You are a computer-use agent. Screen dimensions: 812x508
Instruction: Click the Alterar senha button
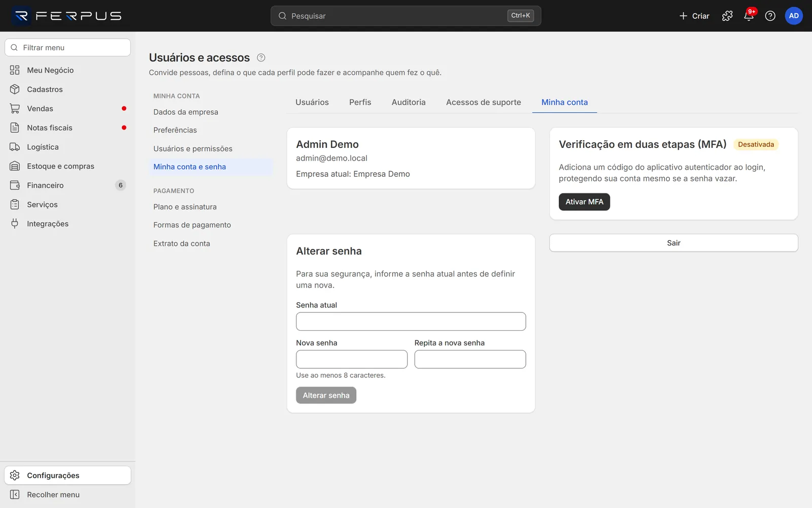(x=326, y=395)
